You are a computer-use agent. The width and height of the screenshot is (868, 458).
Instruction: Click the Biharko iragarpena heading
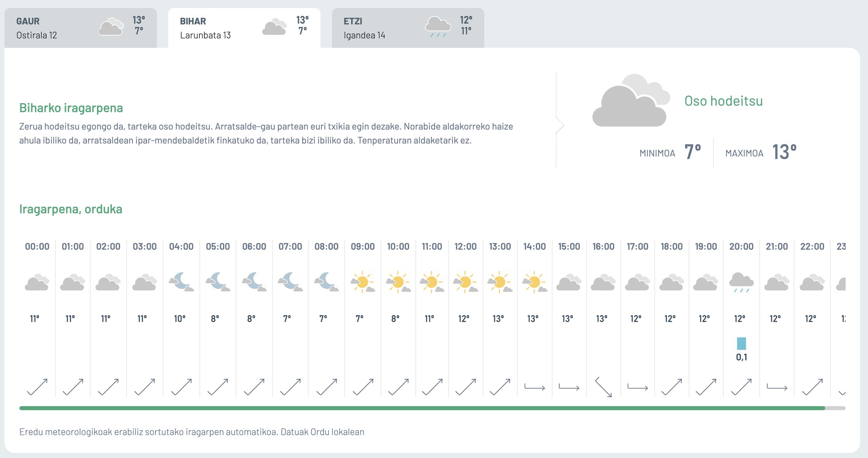[x=71, y=108]
